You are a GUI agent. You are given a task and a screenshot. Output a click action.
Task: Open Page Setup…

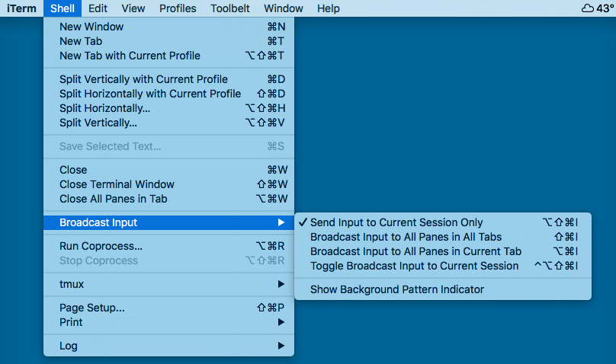[x=169, y=308]
